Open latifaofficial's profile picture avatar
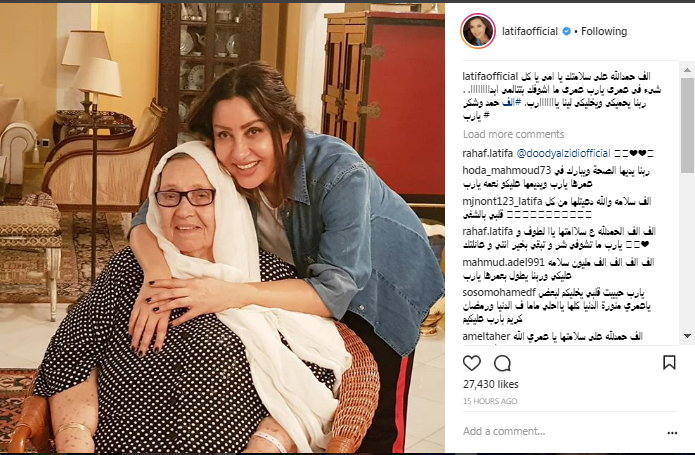This screenshot has width=695, height=455. 478,31
